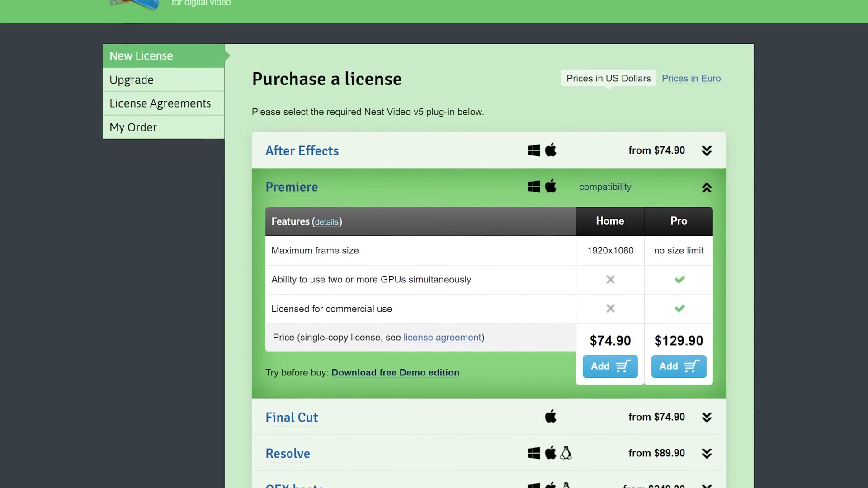Click the 'Licensed for commercial use' row label
Viewport: 868px width, 488px height.
point(332,309)
